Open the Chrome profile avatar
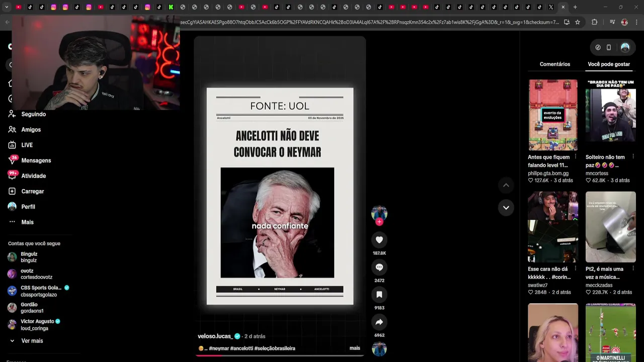Viewport: 644px width, 362px height. click(624, 22)
